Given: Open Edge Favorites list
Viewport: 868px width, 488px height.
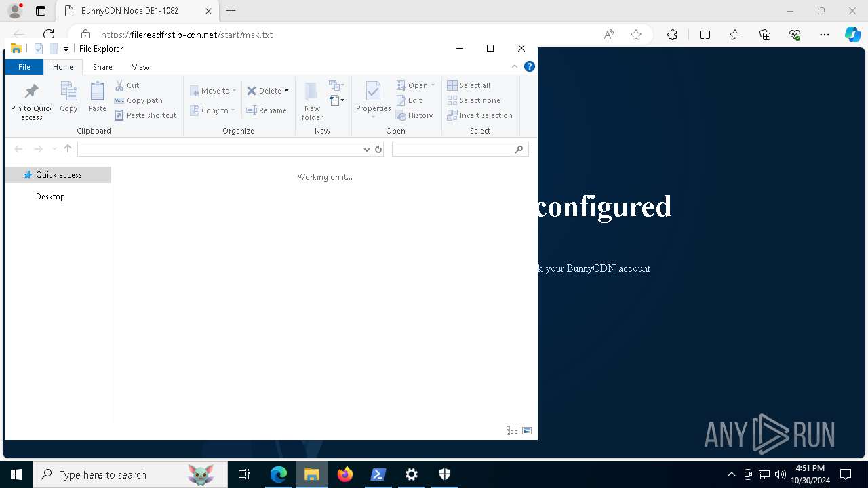Looking at the screenshot, I should tap(735, 35).
